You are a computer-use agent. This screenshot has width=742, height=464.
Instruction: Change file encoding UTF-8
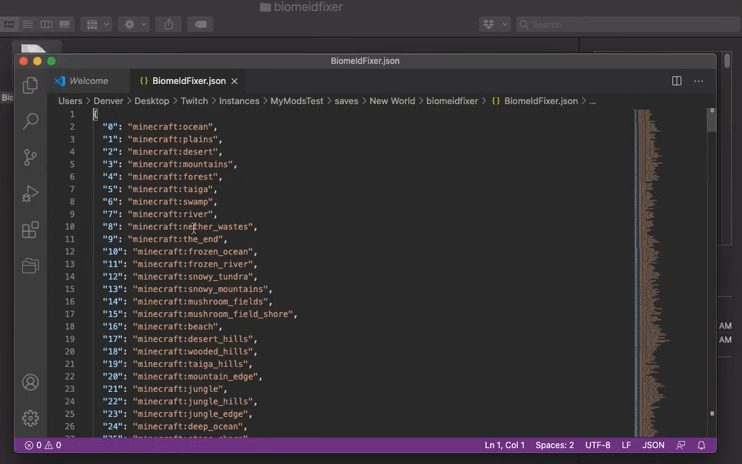pyautogui.click(x=598, y=445)
